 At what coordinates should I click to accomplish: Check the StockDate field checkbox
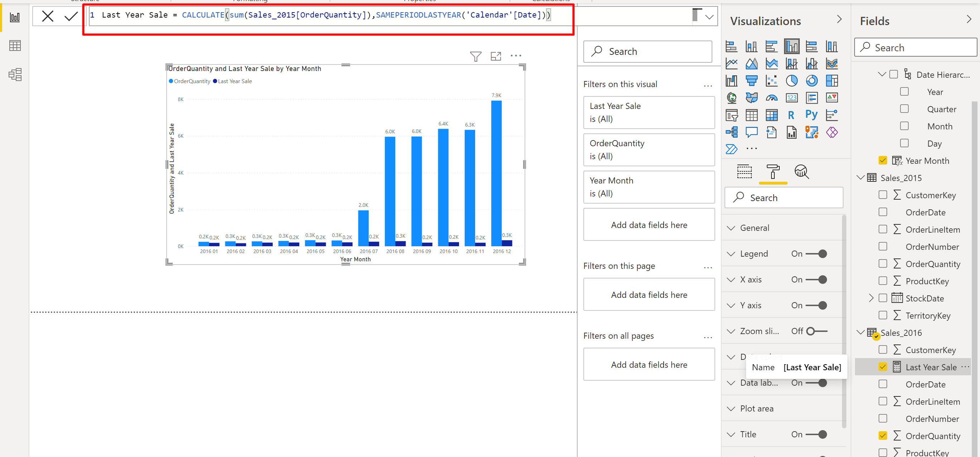[x=883, y=298]
